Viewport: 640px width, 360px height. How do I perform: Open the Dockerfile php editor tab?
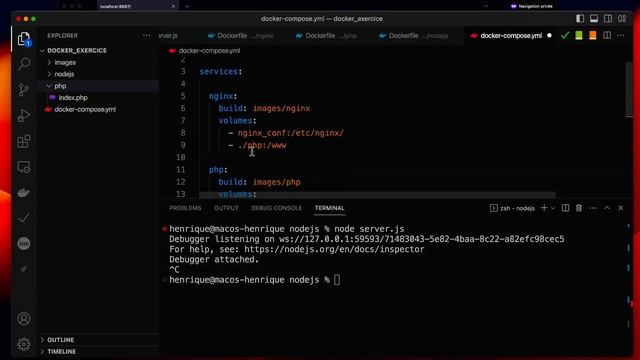tap(326, 36)
